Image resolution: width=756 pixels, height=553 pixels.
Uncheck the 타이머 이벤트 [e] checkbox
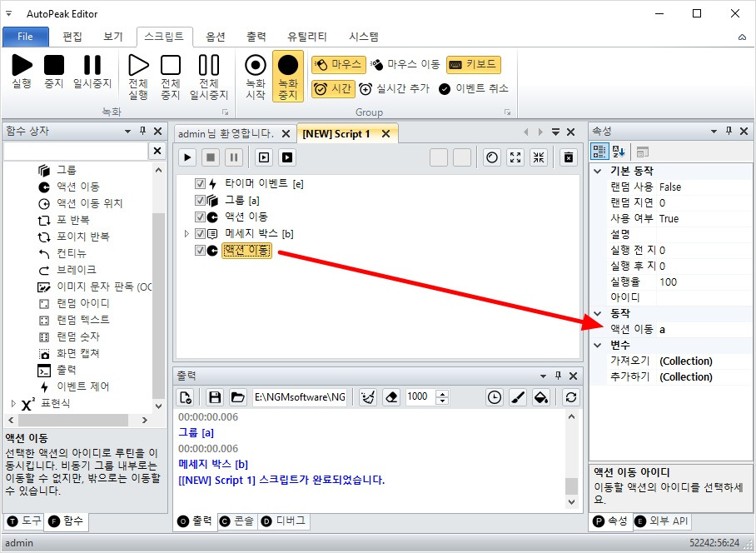tap(200, 184)
